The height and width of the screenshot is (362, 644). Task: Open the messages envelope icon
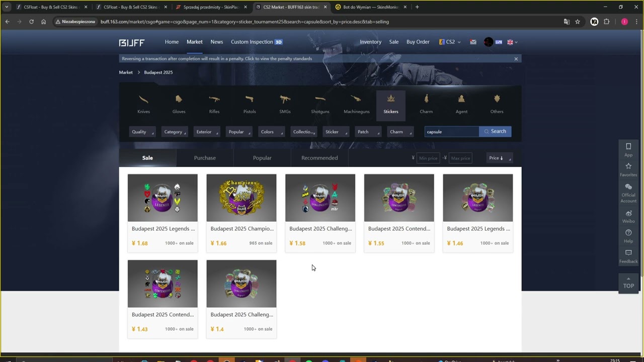(x=473, y=42)
